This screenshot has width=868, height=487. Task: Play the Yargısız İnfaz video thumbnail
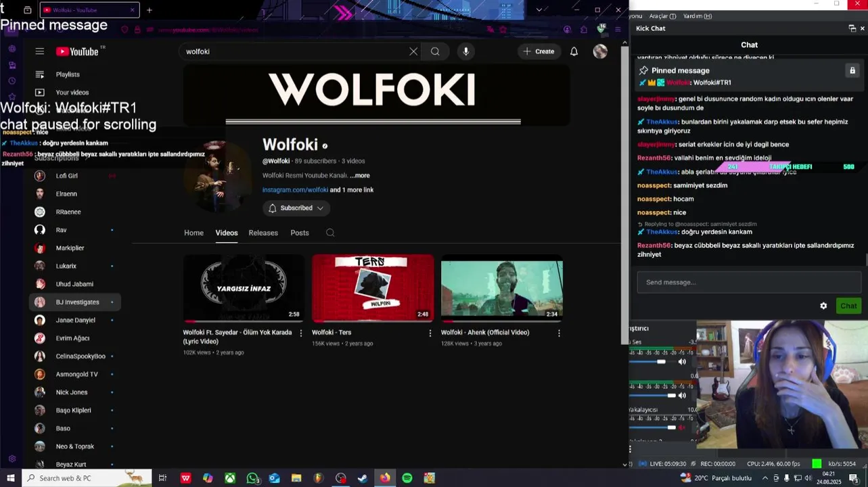click(x=244, y=288)
